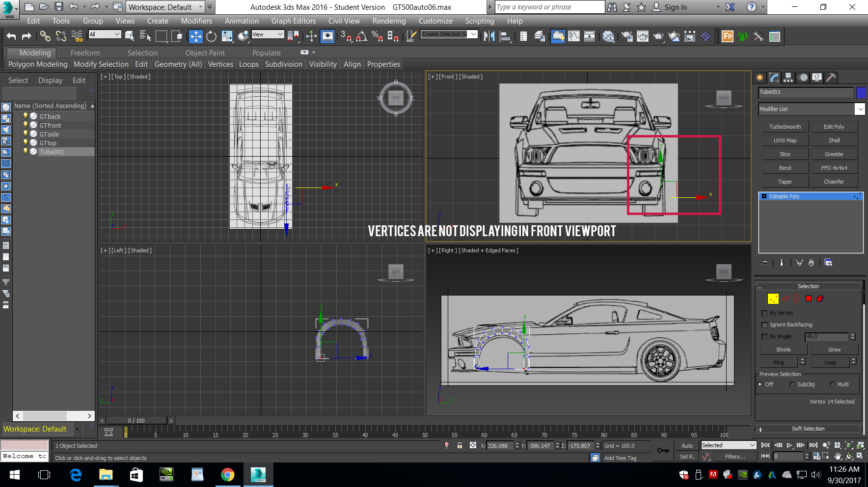Open the Render Setup icon

(x=627, y=36)
